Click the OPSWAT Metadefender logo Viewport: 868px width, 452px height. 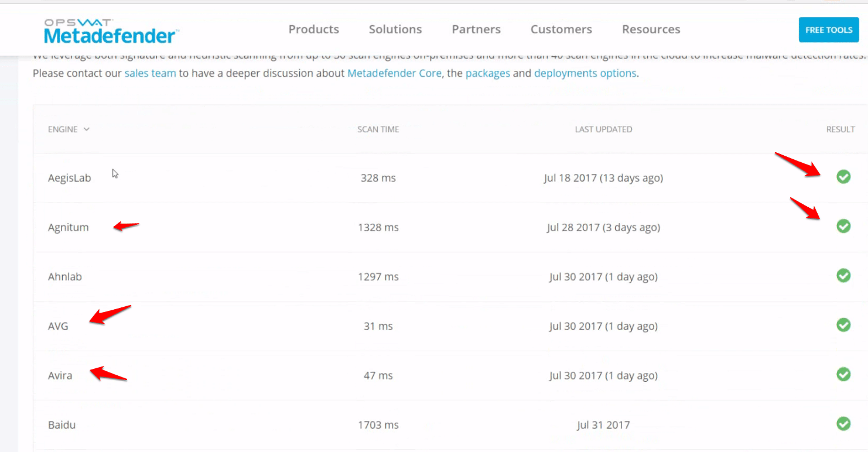coord(111,31)
